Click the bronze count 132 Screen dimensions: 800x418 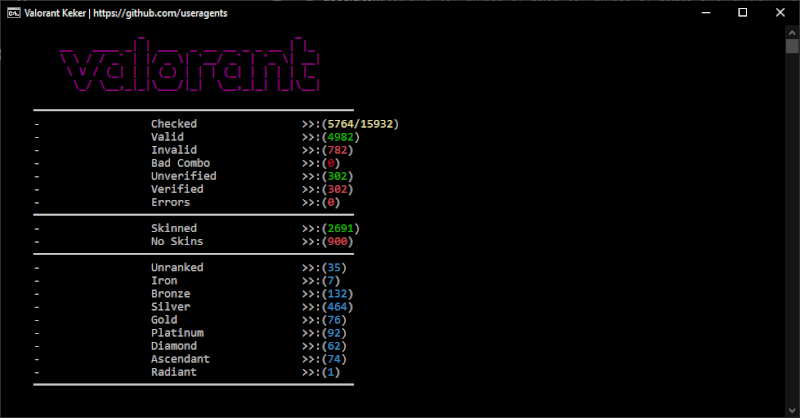[x=337, y=293]
